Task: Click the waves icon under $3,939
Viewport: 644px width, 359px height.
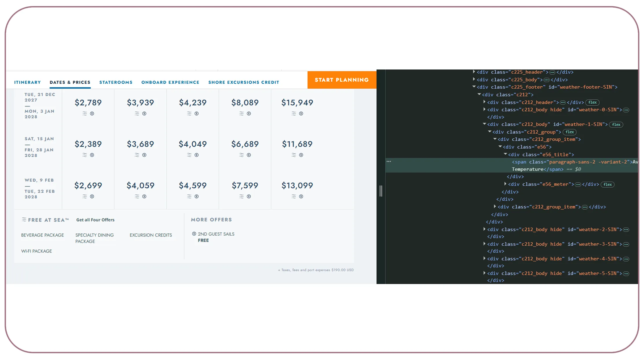Action: coord(137,113)
